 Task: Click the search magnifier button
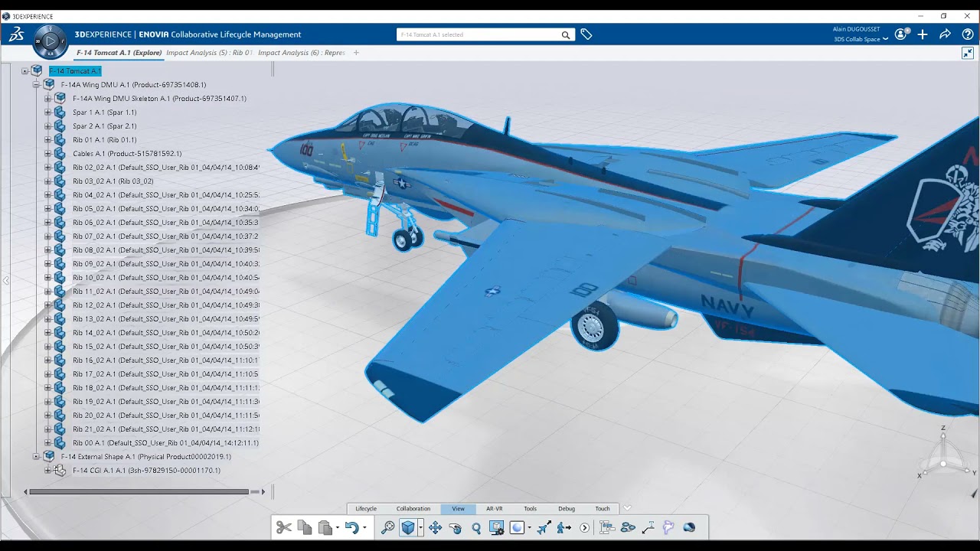(566, 34)
